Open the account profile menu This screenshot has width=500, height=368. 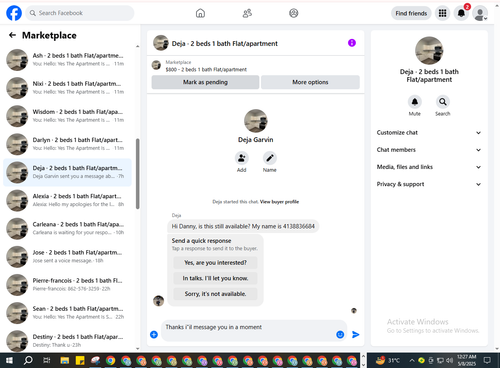click(x=480, y=14)
